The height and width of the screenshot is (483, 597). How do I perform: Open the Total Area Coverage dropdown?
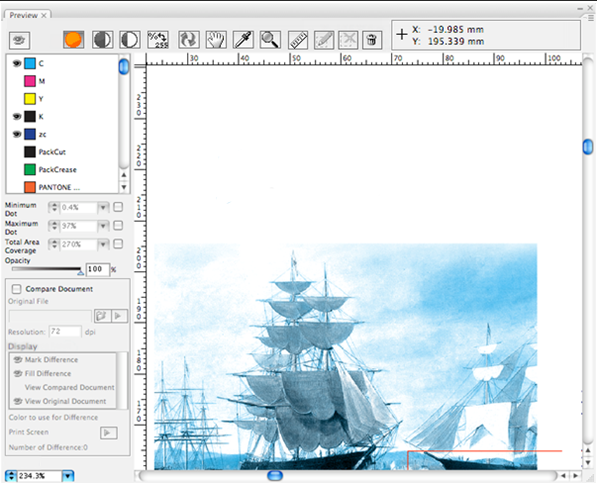[103, 244]
